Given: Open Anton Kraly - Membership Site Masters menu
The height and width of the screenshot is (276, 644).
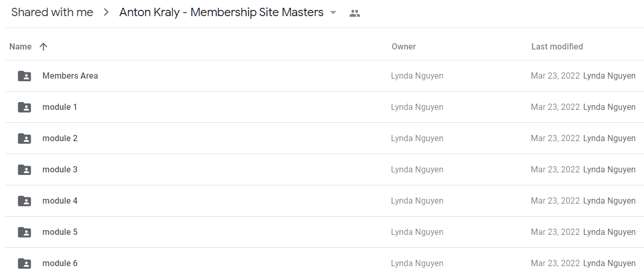Looking at the screenshot, I should [221, 12].
